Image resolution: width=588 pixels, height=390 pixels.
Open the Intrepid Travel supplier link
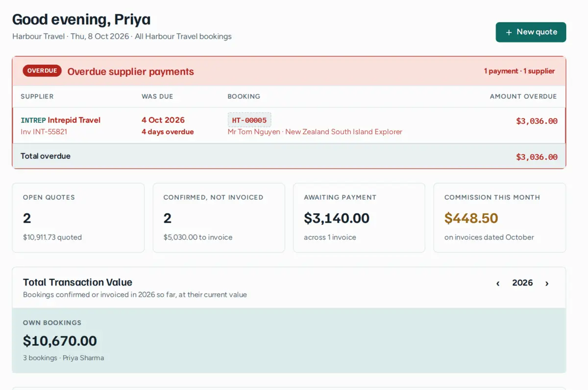click(x=74, y=120)
